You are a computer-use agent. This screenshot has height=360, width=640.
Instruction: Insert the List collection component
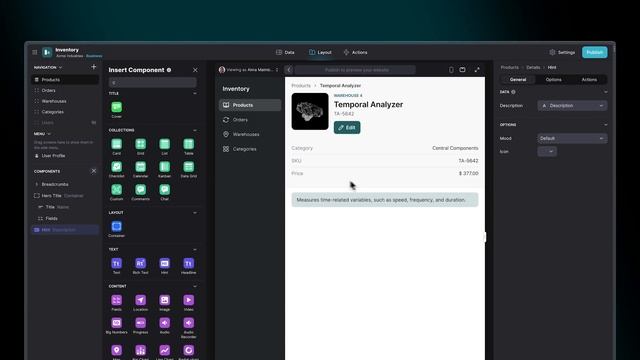click(x=164, y=144)
